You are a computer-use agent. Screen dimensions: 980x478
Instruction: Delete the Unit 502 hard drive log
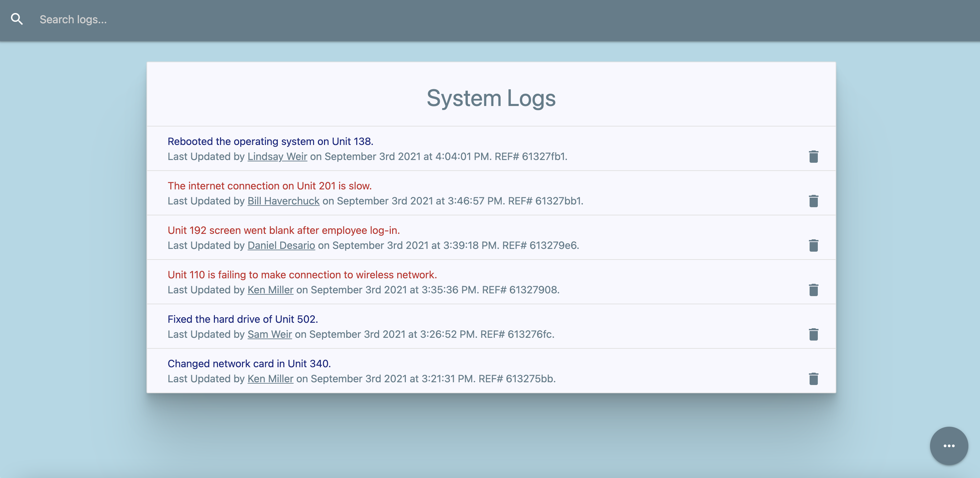(813, 334)
